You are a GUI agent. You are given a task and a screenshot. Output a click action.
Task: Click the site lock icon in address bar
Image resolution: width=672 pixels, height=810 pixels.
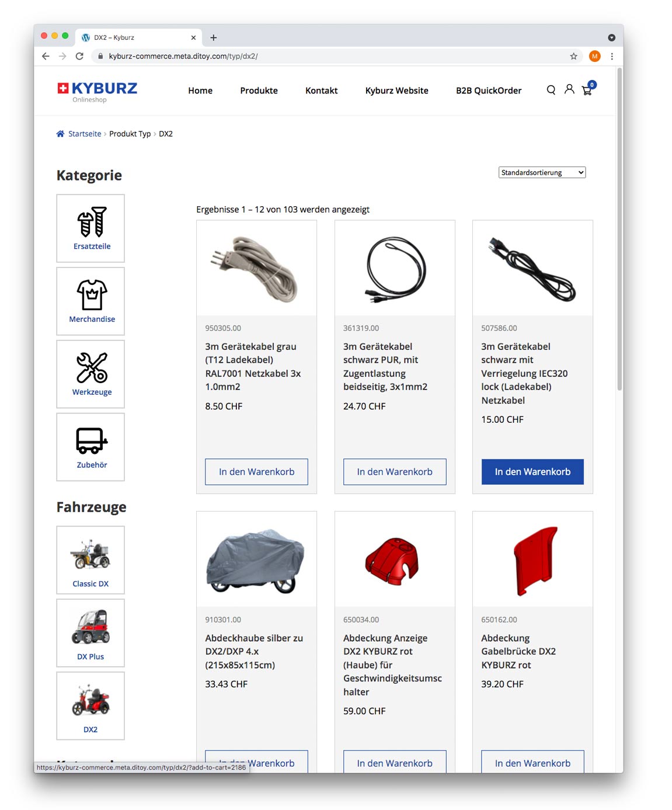click(x=100, y=56)
